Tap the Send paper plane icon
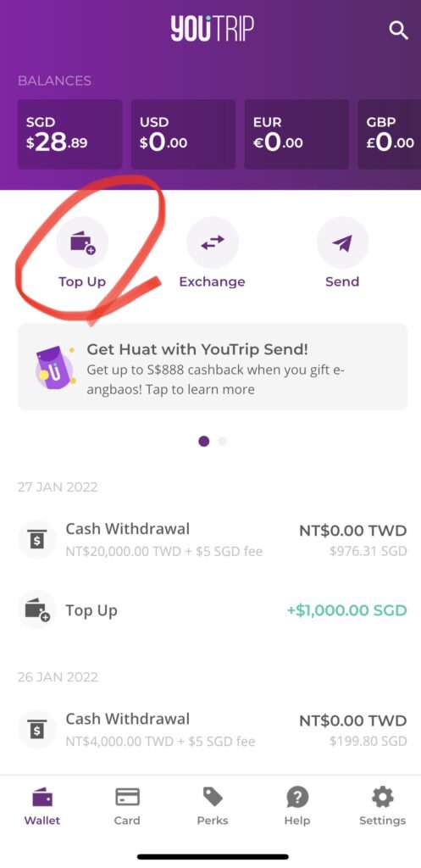The height and width of the screenshot is (868, 421). (x=342, y=242)
